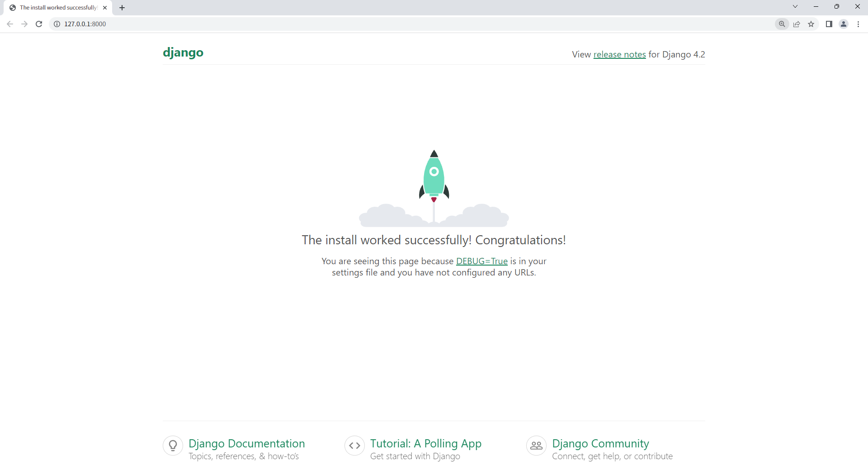Go forward to the next page

click(x=24, y=24)
